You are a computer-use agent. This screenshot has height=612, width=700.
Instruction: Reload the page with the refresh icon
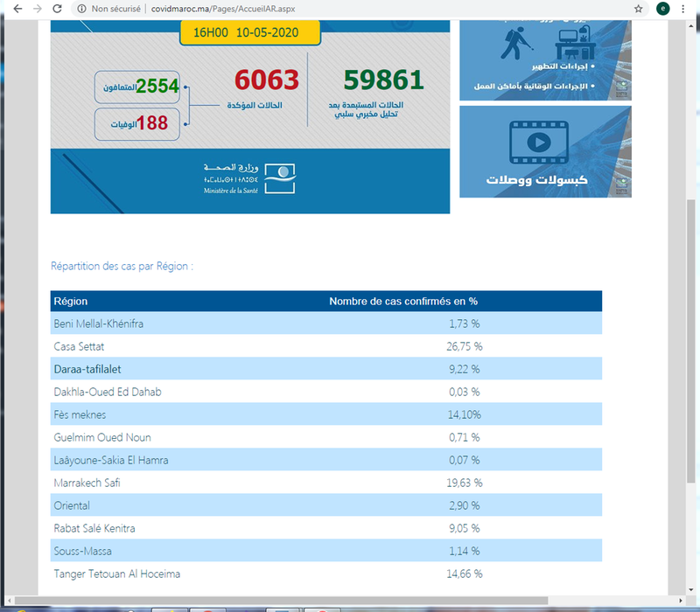pyautogui.click(x=58, y=8)
